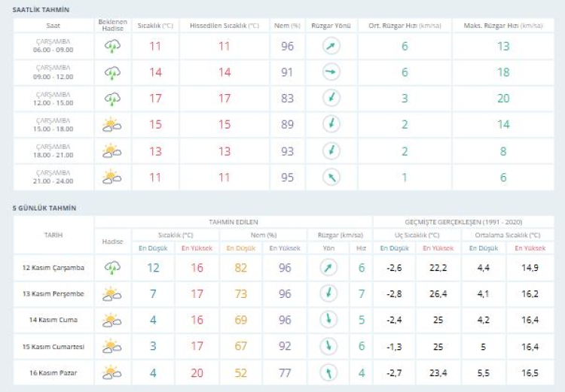Click partly cloudy icon for 21.00 - 24.00

112,178
